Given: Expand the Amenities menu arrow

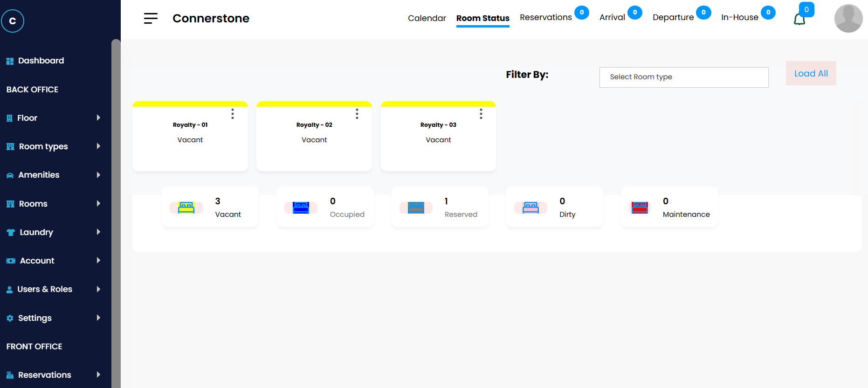Looking at the screenshot, I should pos(98,175).
